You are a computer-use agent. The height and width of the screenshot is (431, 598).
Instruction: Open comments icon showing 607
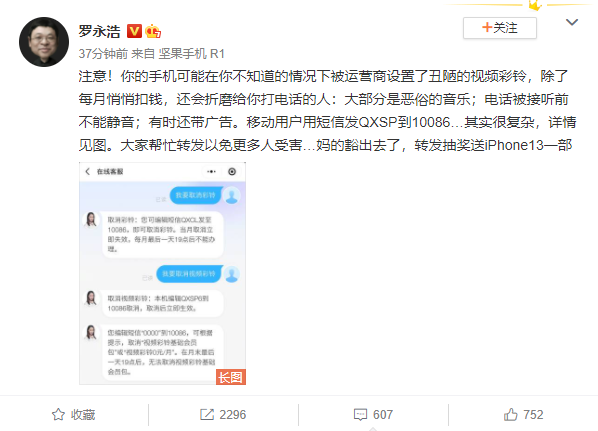point(360,415)
